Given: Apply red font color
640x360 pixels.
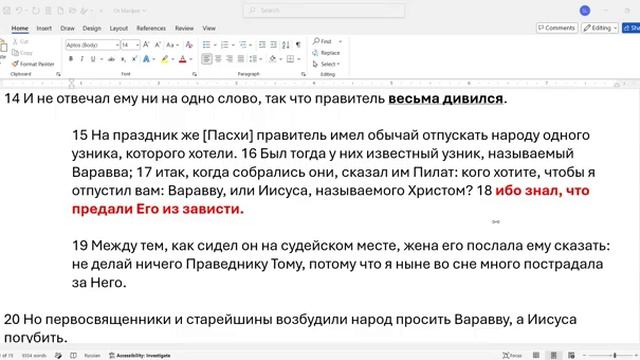Looking at the screenshot, I should [x=182, y=59].
